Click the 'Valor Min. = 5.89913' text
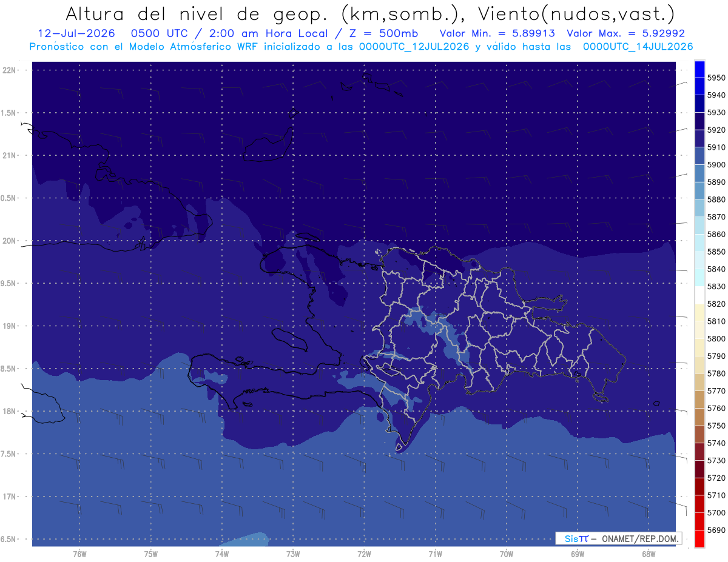 pyautogui.click(x=497, y=34)
